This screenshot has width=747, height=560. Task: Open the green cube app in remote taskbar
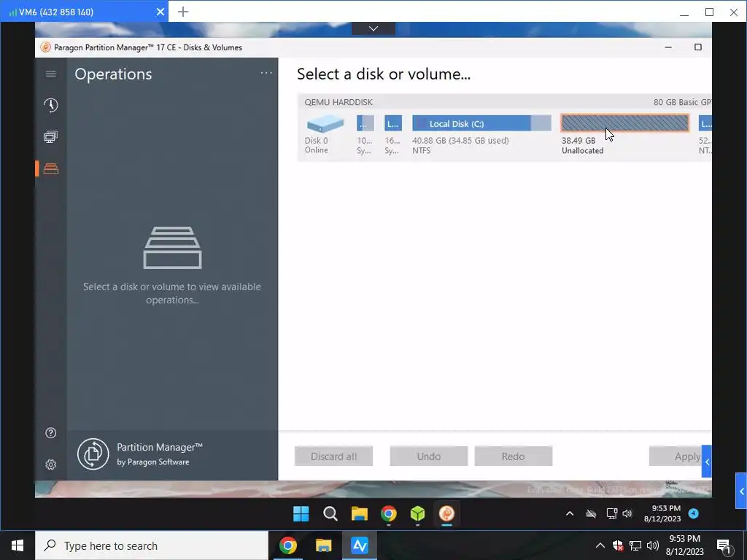[418, 514]
